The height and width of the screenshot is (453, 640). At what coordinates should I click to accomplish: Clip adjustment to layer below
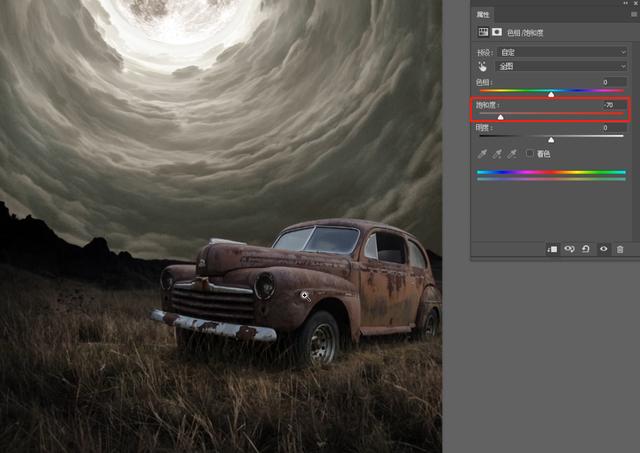(553, 249)
